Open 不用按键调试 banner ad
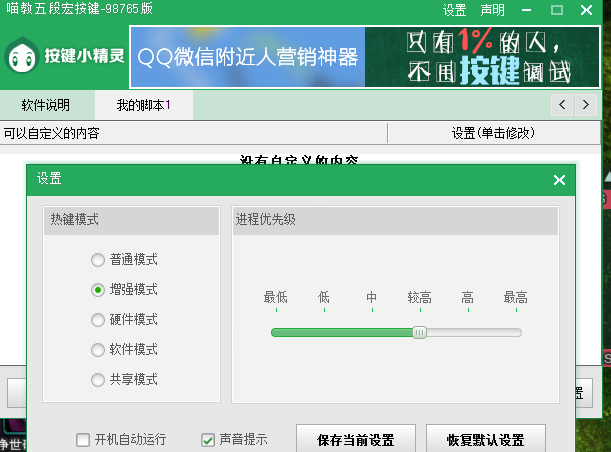Screen dimensions: 611x452 482,57
